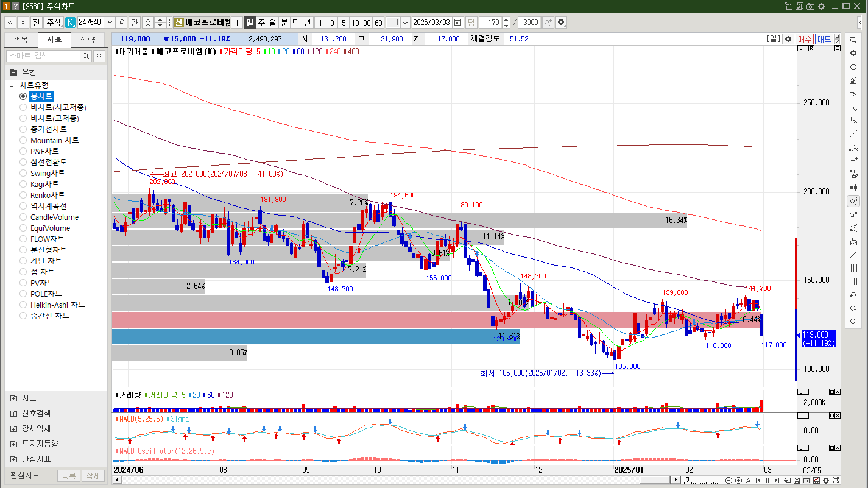Select the 틱 tick period button
The width and height of the screenshot is (868, 488).
(295, 22)
